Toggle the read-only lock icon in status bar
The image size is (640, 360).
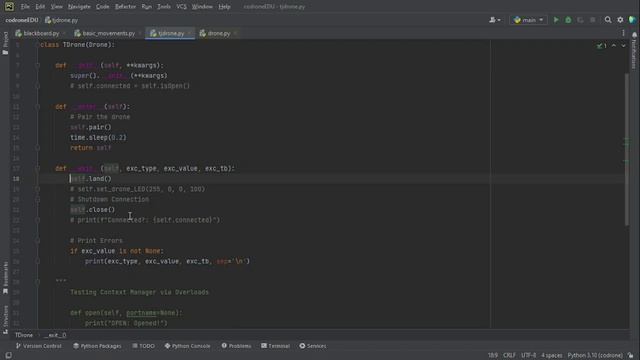631,356
